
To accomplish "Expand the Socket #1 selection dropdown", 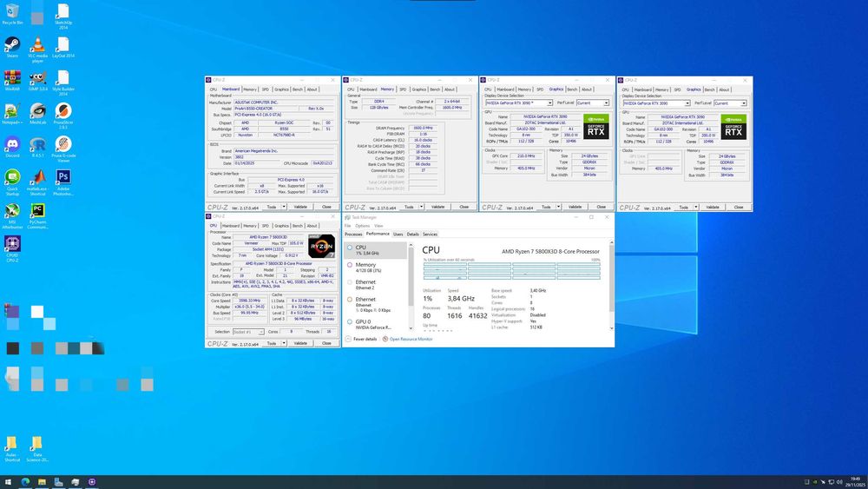I will pos(261,332).
